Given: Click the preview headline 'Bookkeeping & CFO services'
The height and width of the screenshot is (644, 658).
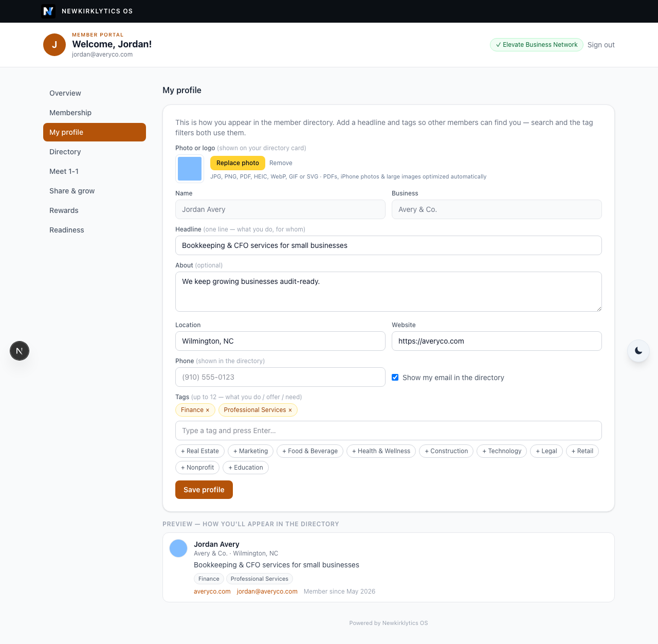Looking at the screenshot, I should coord(277,565).
